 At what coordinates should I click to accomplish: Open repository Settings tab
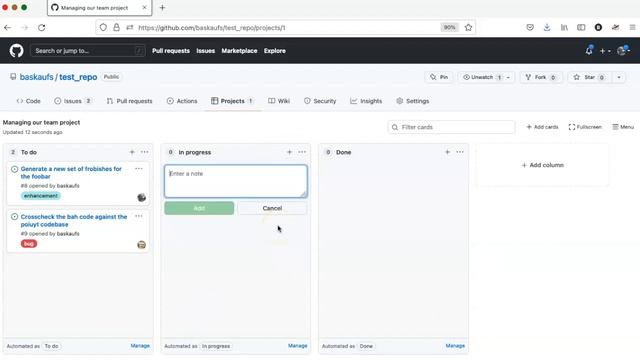(413, 101)
